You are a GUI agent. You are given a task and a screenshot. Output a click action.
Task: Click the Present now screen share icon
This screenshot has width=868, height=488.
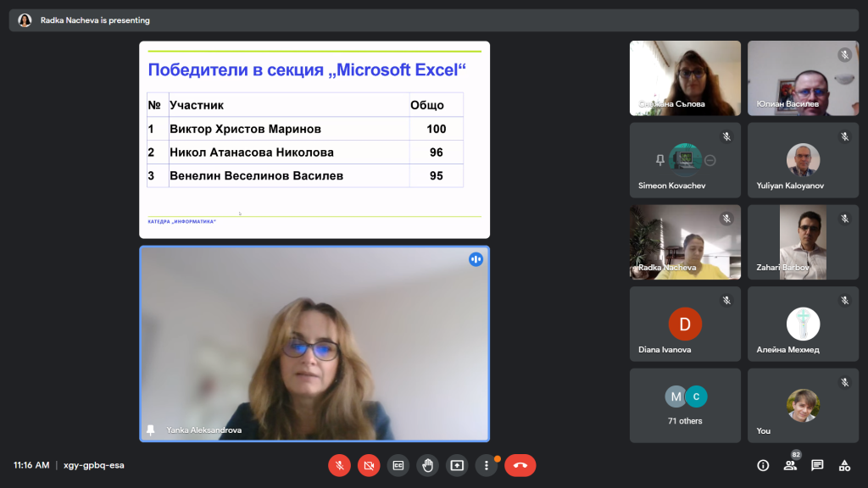click(457, 465)
